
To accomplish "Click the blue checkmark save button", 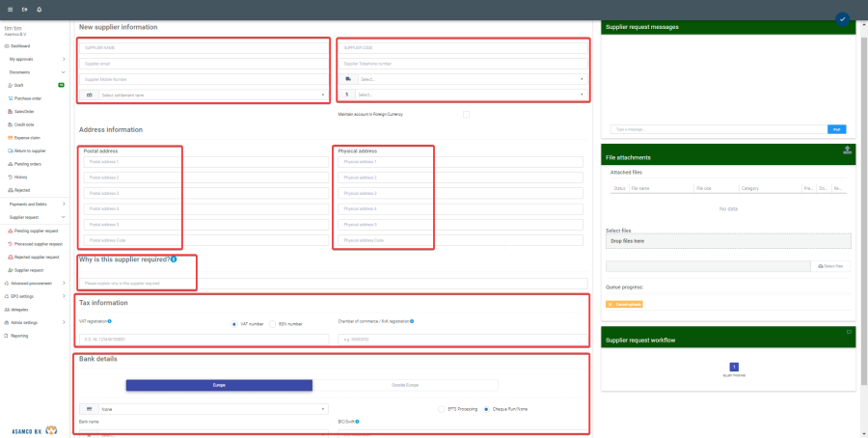I will pyautogui.click(x=842, y=18).
